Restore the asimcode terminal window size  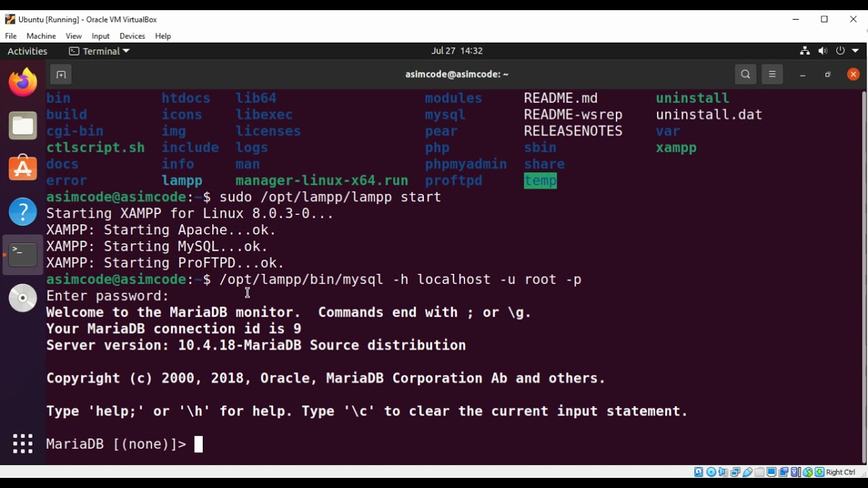click(x=828, y=75)
